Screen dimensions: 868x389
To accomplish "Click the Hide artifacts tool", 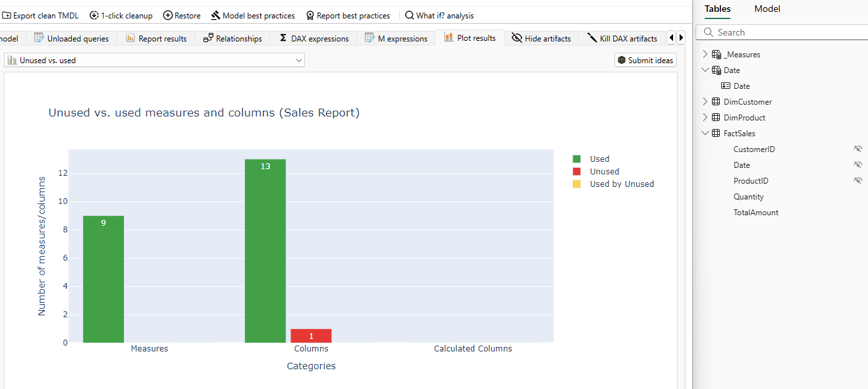I will 541,38.
